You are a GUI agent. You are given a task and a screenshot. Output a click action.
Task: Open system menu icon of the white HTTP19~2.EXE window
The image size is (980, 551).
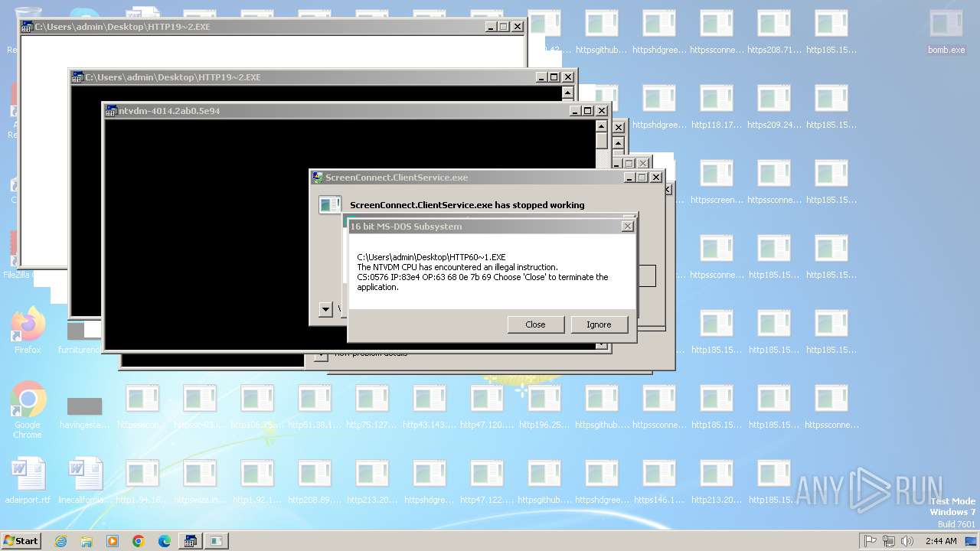[27, 27]
